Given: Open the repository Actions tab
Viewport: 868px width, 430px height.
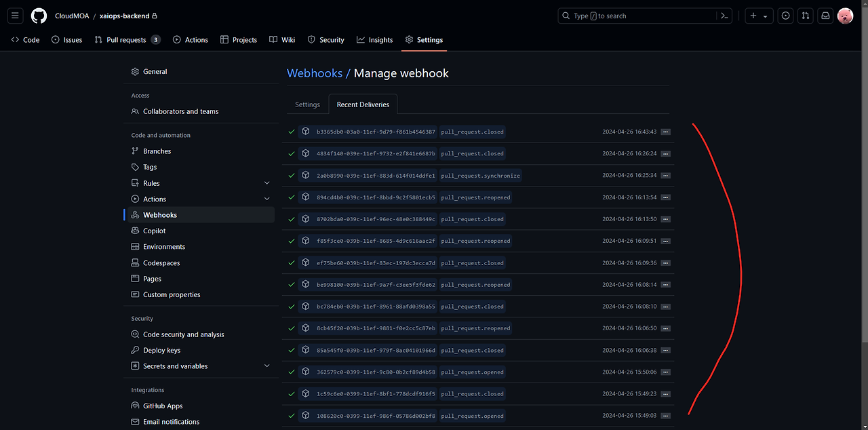Looking at the screenshot, I should (191, 40).
